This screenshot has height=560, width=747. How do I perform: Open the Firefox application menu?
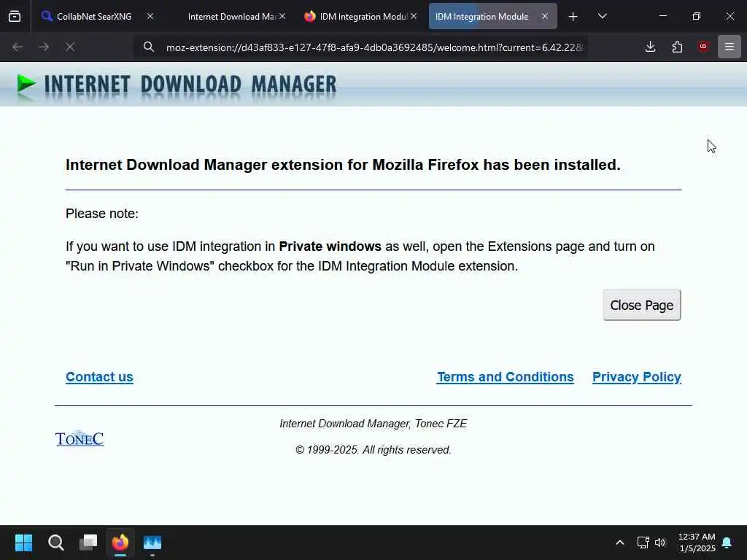coord(729,47)
